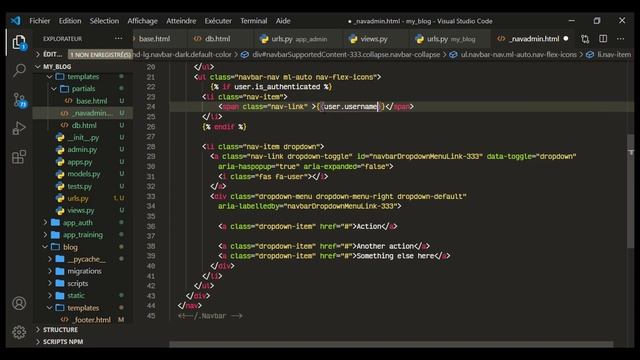
Task: Open the Atteindre menu
Action: pos(181,21)
